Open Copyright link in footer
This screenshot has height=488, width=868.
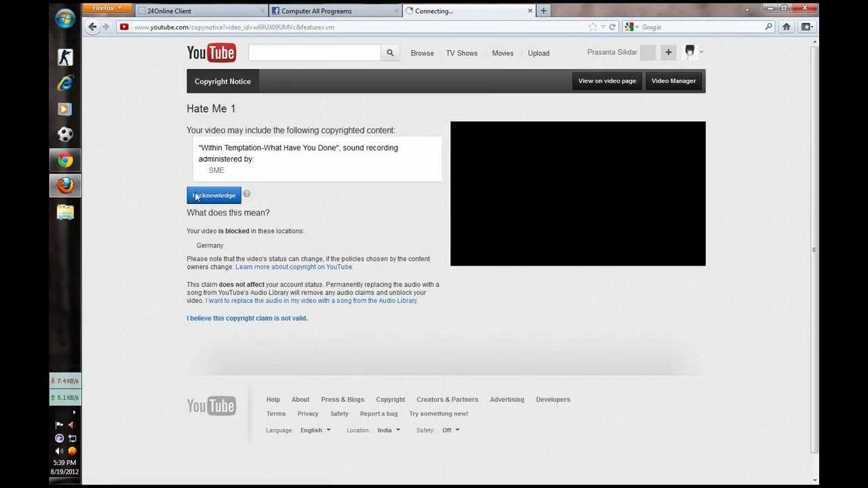[391, 399]
